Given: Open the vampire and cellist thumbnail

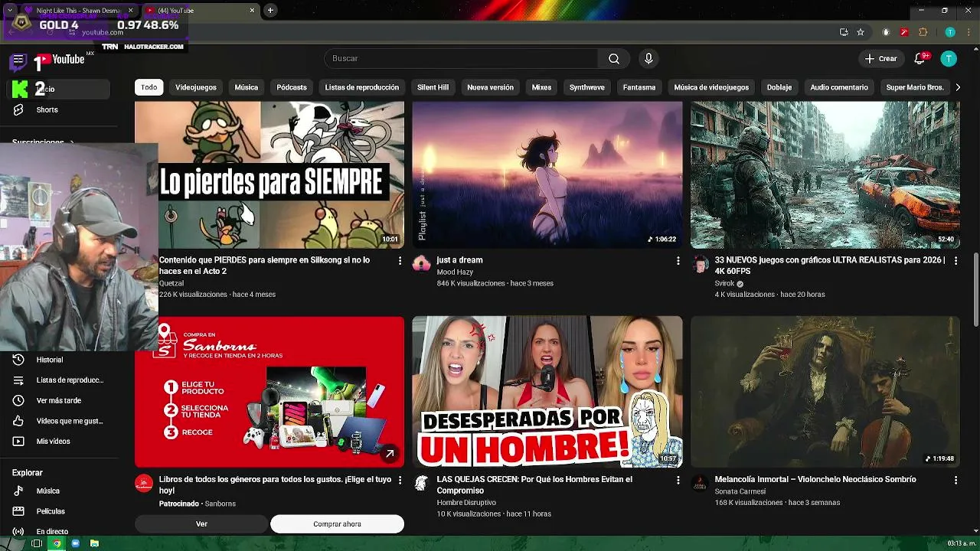Looking at the screenshot, I should click(825, 392).
